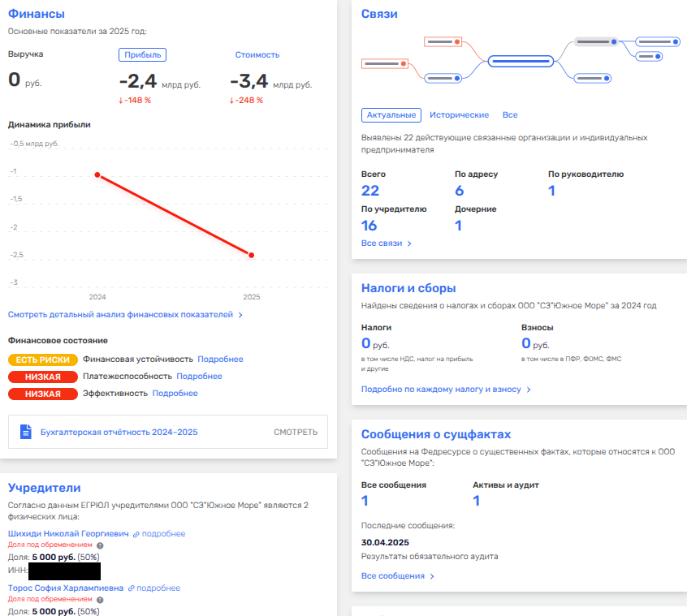Viewport: 687px width, 616px height.
Task: Click the connections graph diagram
Action: point(521,59)
